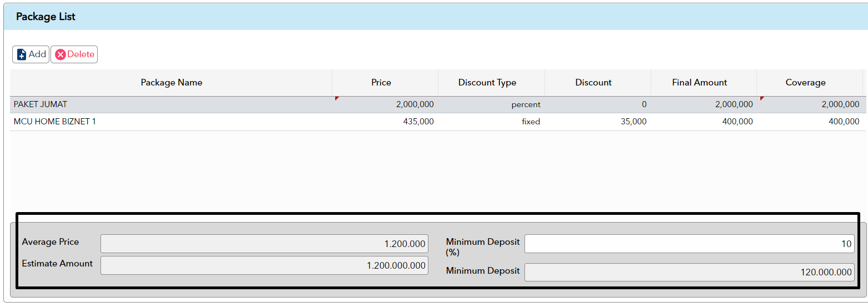This screenshot has width=868, height=307.
Task: Click the Package List panel title
Action: click(x=46, y=17)
